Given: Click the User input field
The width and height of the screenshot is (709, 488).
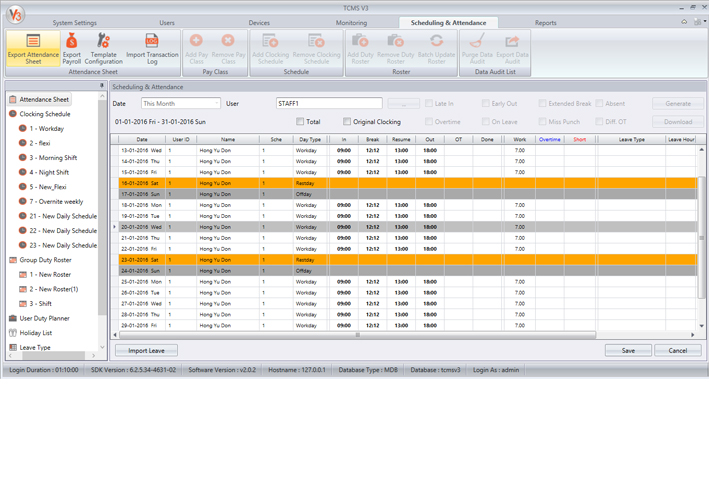Looking at the screenshot, I should point(329,103).
